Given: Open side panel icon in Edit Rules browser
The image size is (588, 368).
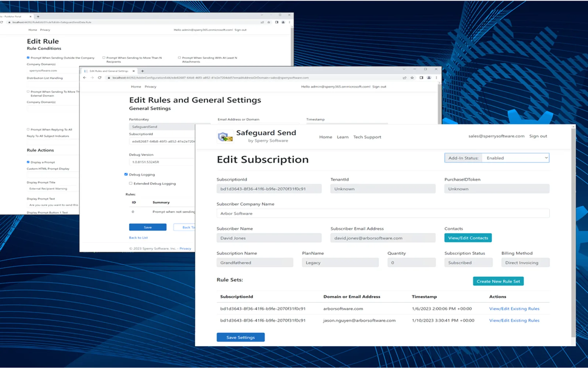Looking at the screenshot, I should [421, 78].
